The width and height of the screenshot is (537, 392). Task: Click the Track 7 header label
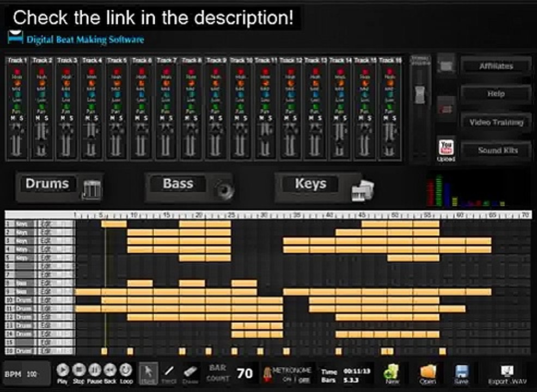tap(167, 60)
